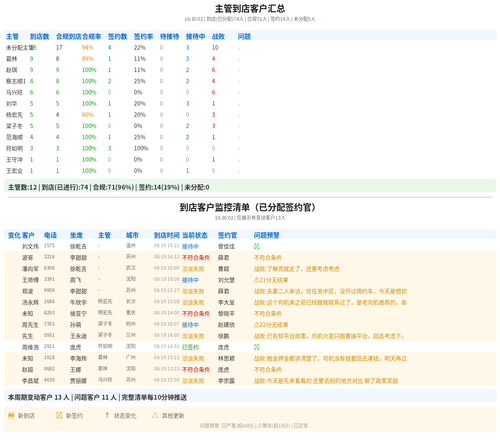Click the 战败 value 10 in first row
Viewport: 500px width, 448px height.
point(215,48)
